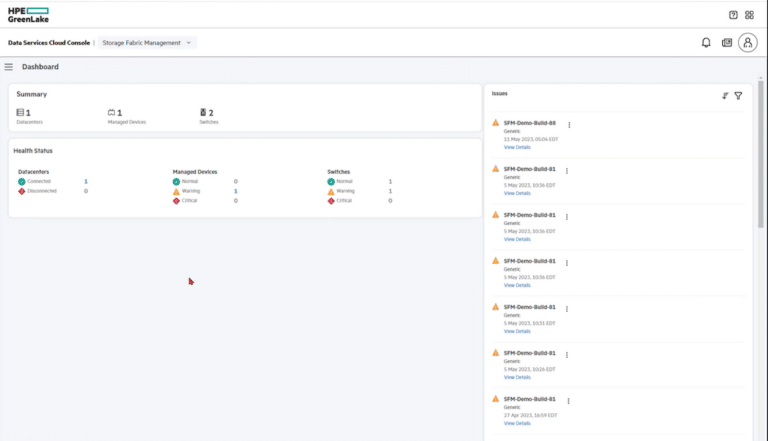Click the Issues panel heading

[500, 93]
